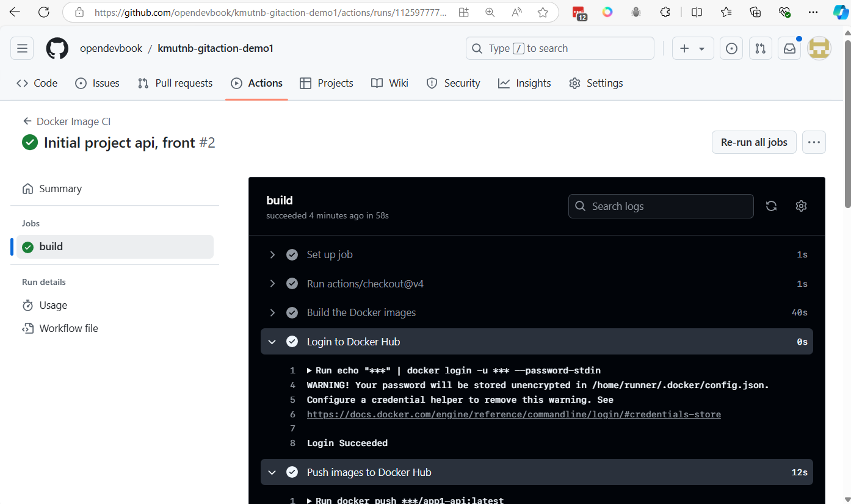Screen dimensions: 851x504
Task: Open the Projects tab
Action: click(x=327, y=83)
